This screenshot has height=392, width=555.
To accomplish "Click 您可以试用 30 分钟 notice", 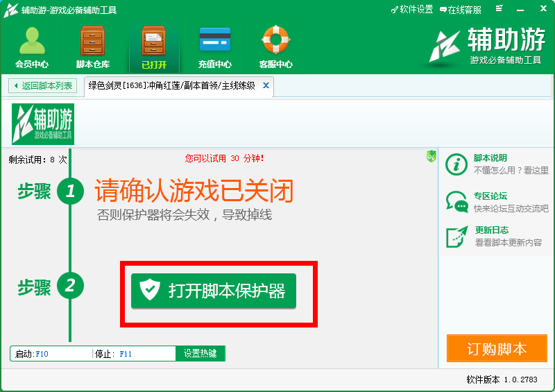I will point(223,158).
